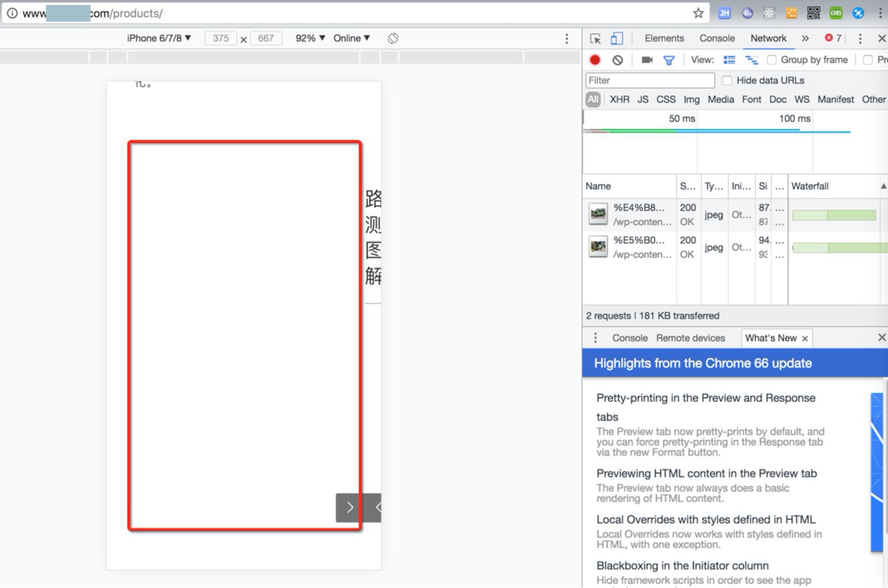Screen dimensions: 888x588
Task: Toggle the network filter funnel
Action: (669, 60)
